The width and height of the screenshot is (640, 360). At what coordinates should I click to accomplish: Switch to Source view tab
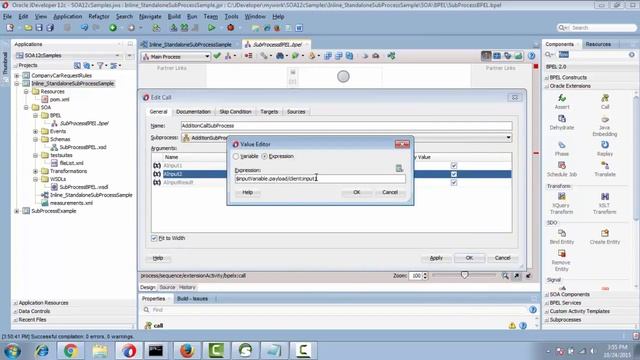[x=167, y=287]
